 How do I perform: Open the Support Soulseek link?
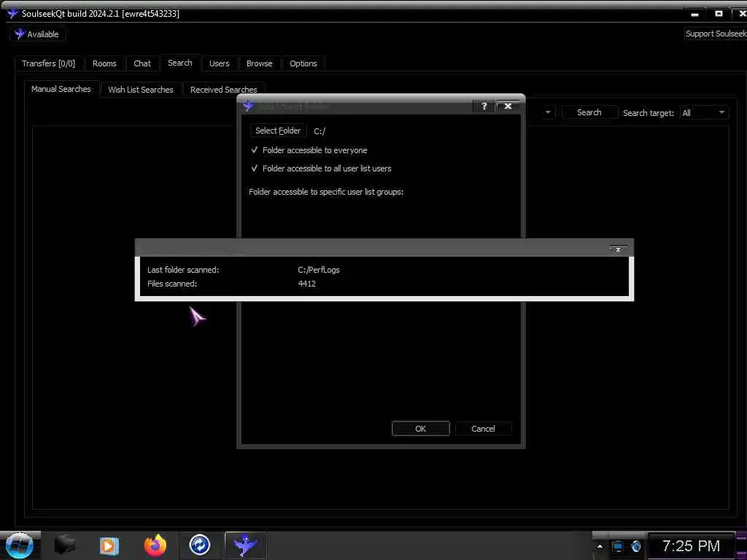point(716,34)
